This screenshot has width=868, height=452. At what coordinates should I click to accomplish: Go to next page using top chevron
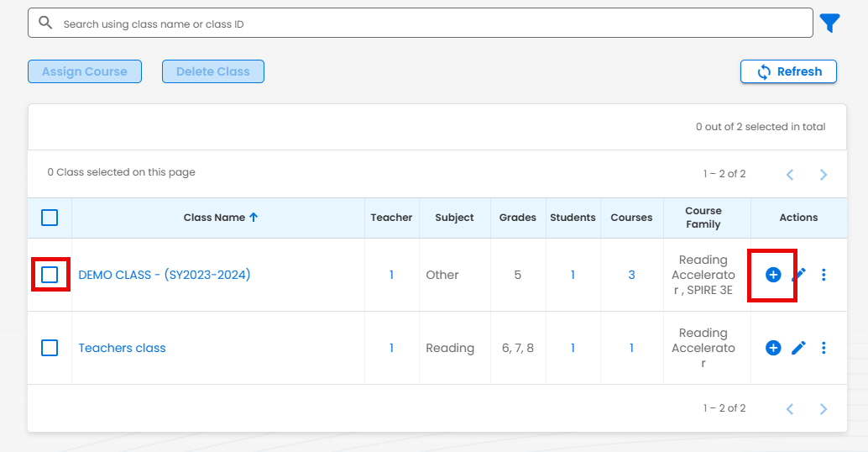tap(823, 175)
